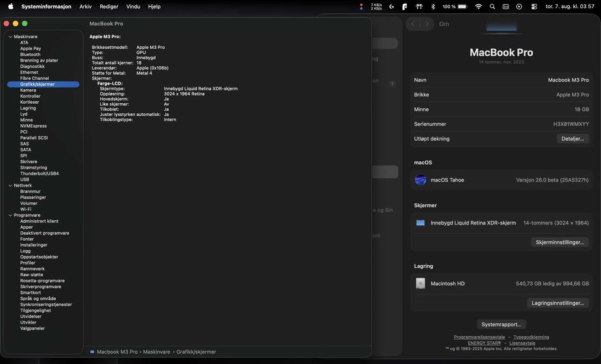Go back in the Om settings window

[413, 24]
